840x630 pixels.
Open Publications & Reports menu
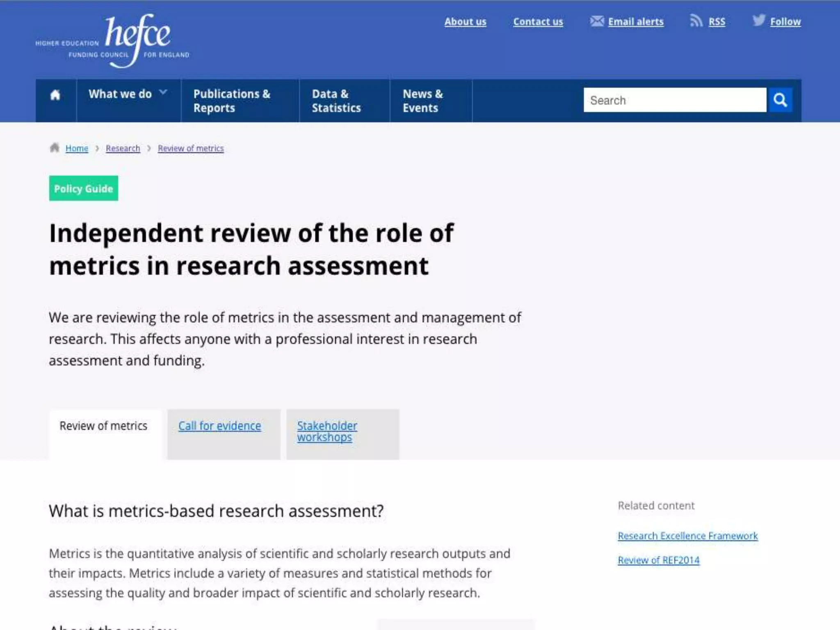(232, 101)
